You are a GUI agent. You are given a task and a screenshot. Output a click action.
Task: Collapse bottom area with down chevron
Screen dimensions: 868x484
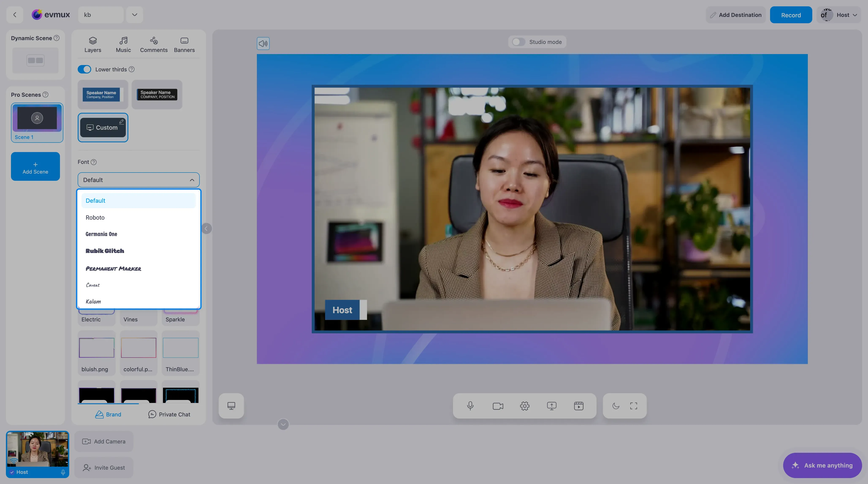(x=283, y=424)
